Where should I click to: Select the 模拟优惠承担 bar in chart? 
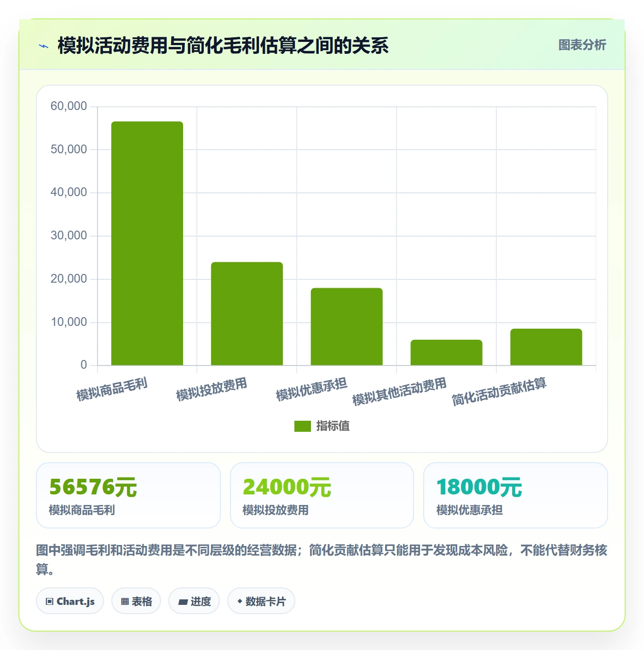point(347,327)
